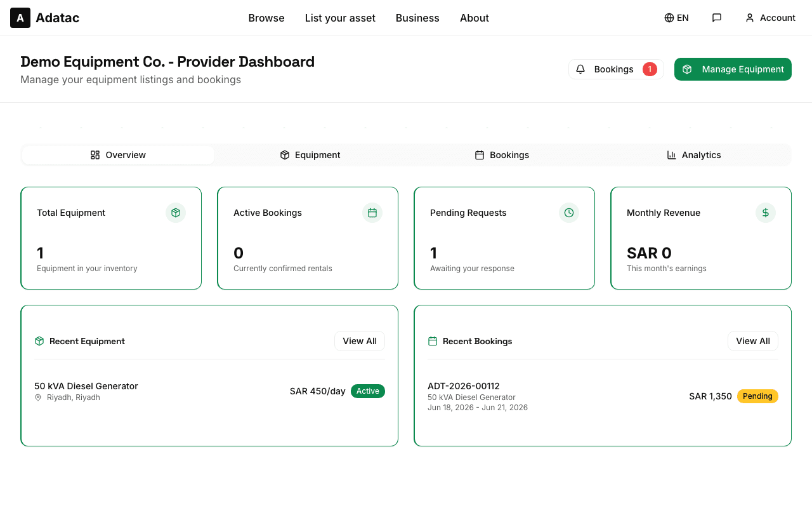The image size is (812, 508).
Task: Open List your asset page
Action: point(340,18)
